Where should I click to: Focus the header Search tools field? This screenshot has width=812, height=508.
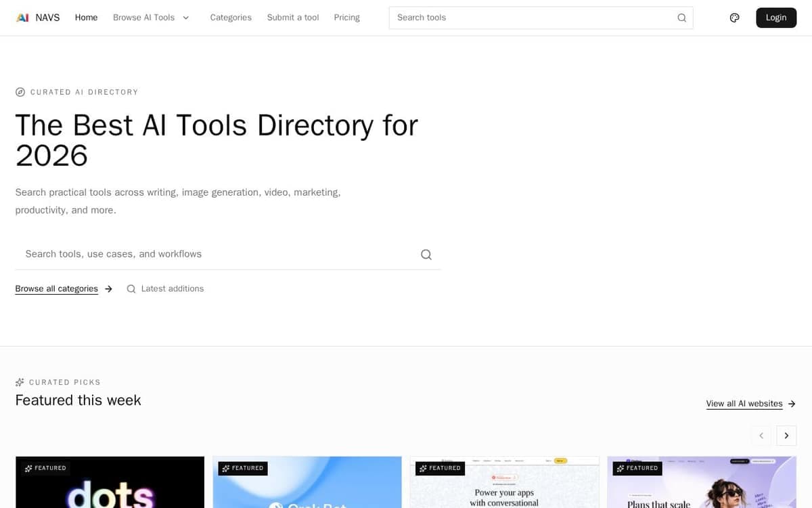[x=541, y=18]
